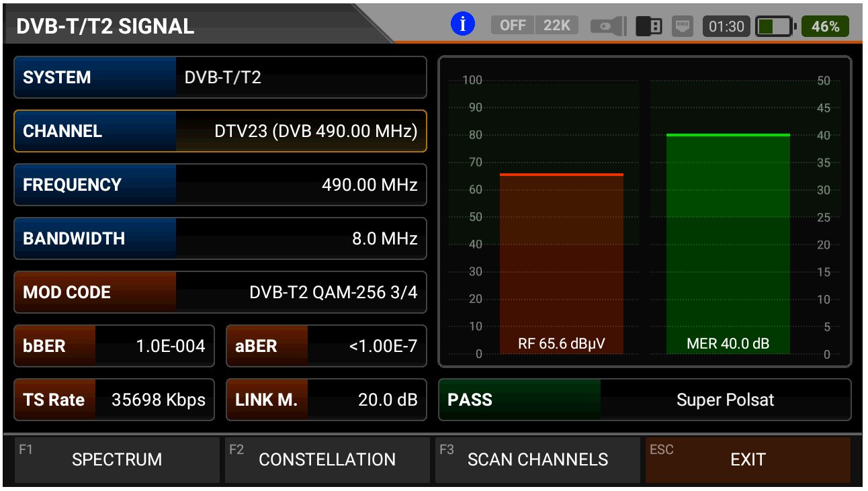The height and width of the screenshot is (491, 868).
Task: Toggle the LNB power OFF indicator
Action: coord(513,26)
